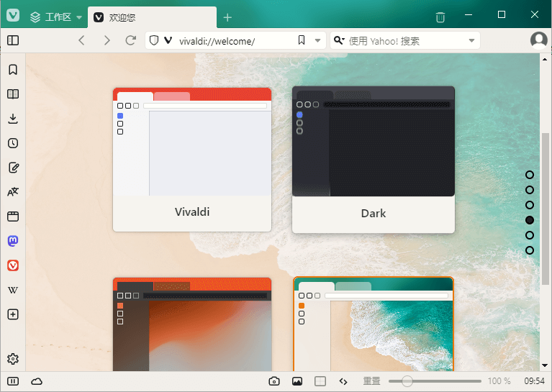Image resolution: width=552 pixels, height=392 pixels.
Task: Open the Vivaldi main menu logo
Action: coord(13,15)
